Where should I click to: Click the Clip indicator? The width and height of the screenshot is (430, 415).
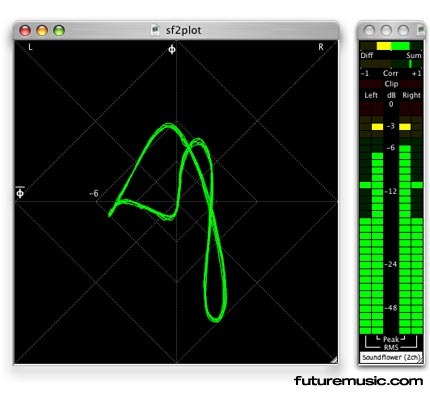click(x=391, y=84)
